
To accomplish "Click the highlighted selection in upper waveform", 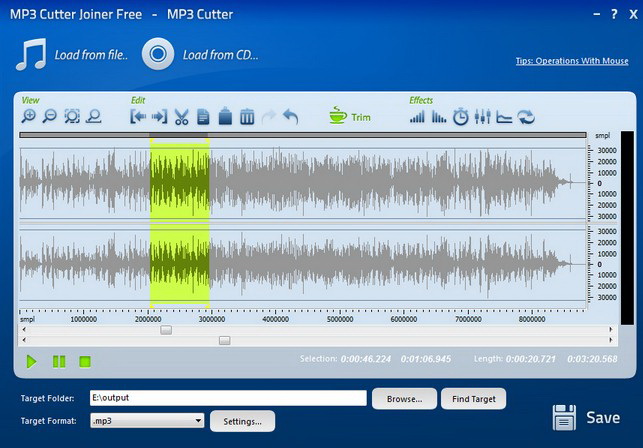I will click(x=180, y=183).
